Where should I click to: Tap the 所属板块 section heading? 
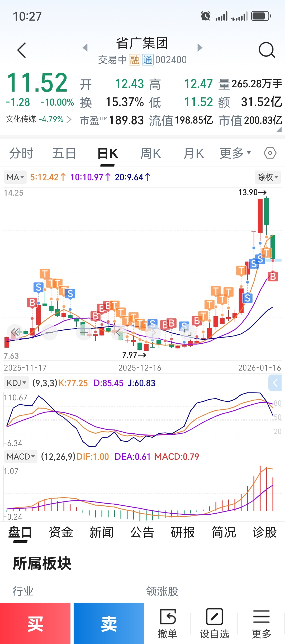click(x=42, y=563)
